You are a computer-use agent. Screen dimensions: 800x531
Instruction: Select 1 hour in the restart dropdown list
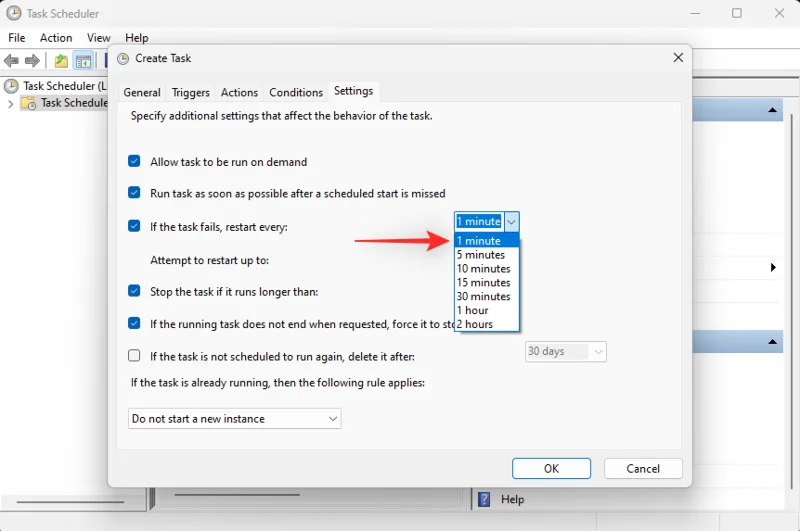487,310
